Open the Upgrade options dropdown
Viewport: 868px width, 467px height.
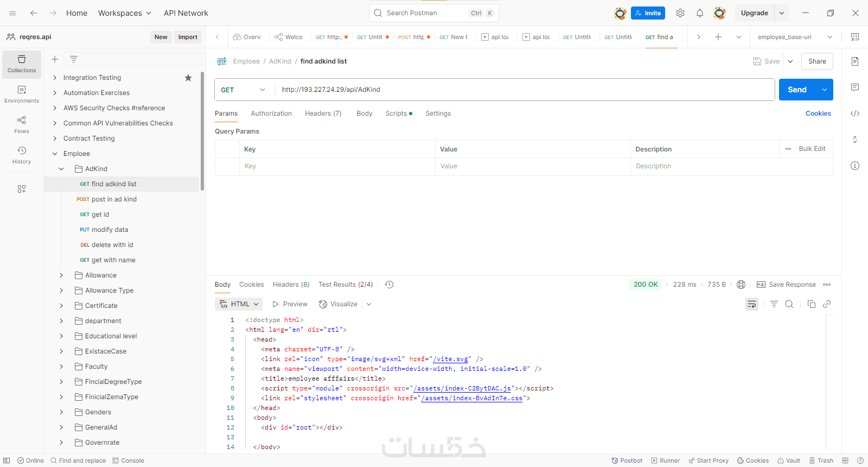point(782,13)
